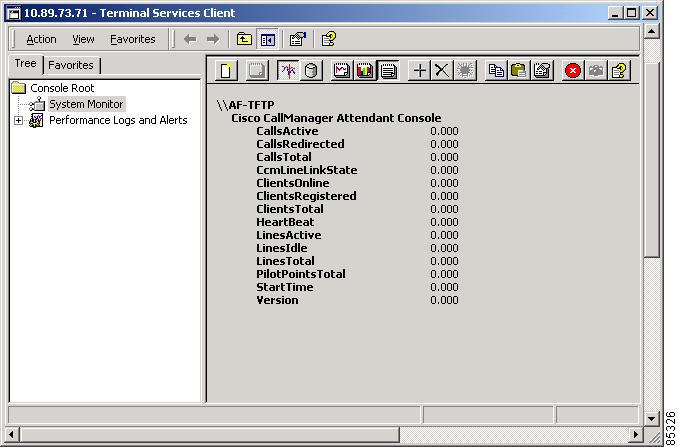The width and height of the screenshot is (678, 447).
Task: Switch to View Report mode
Action: pos(388,70)
